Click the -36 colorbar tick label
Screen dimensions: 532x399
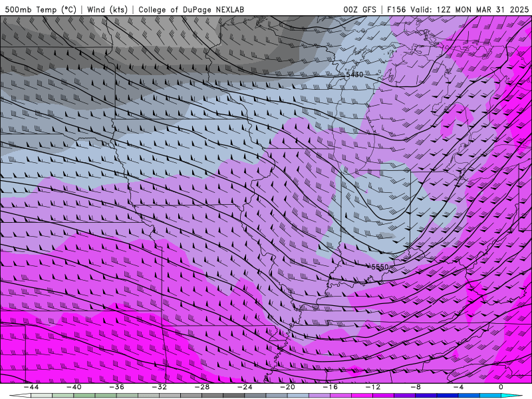coord(117,387)
